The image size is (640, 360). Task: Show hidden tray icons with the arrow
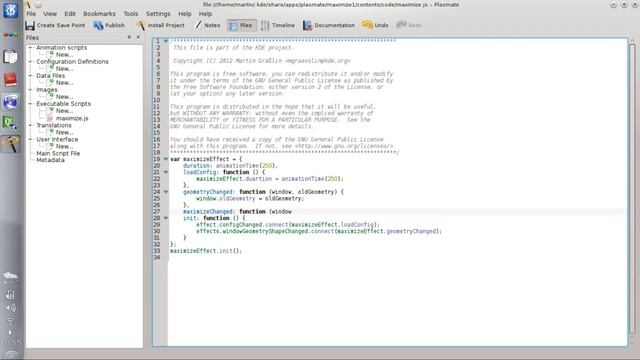tap(10, 332)
